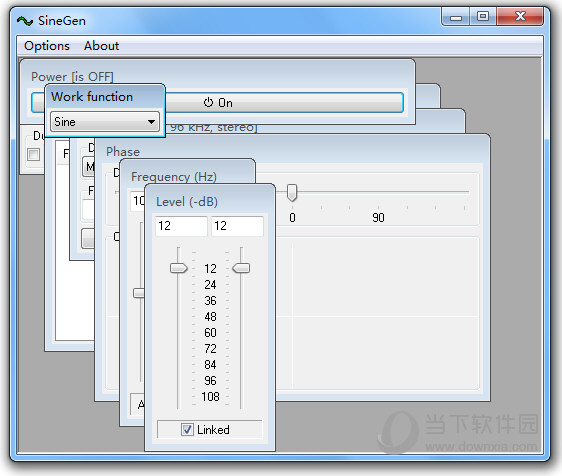
Task: Click the Work function panel title
Action: [92, 97]
